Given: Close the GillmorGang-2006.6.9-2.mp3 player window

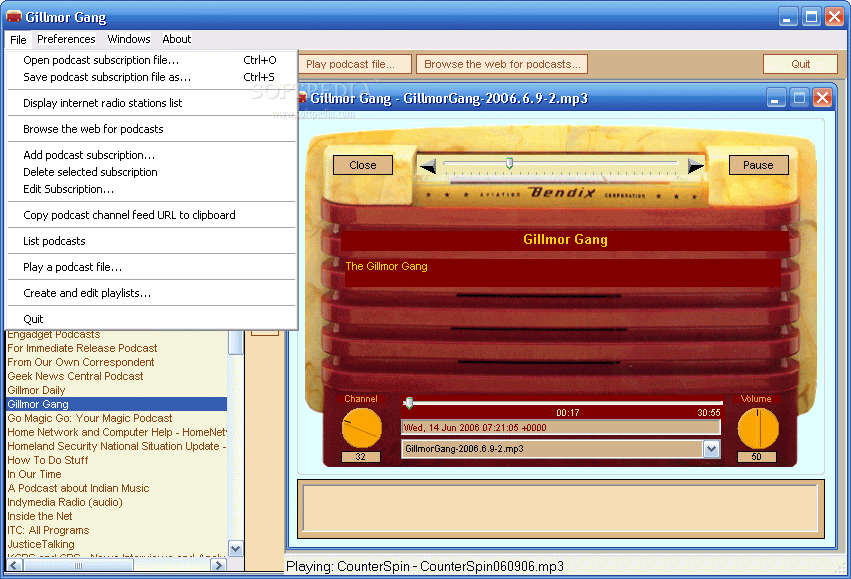Looking at the screenshot, I should point(822,98).
